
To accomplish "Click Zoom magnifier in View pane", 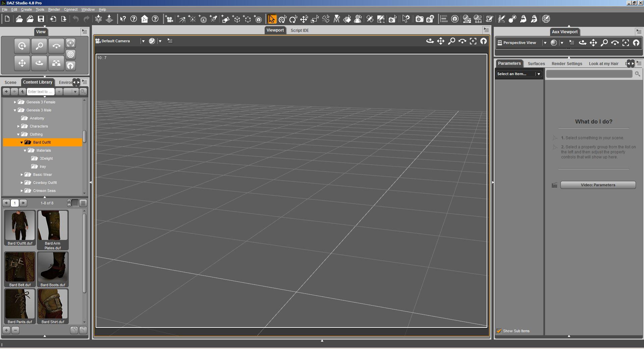I will [x=39, y=46].
